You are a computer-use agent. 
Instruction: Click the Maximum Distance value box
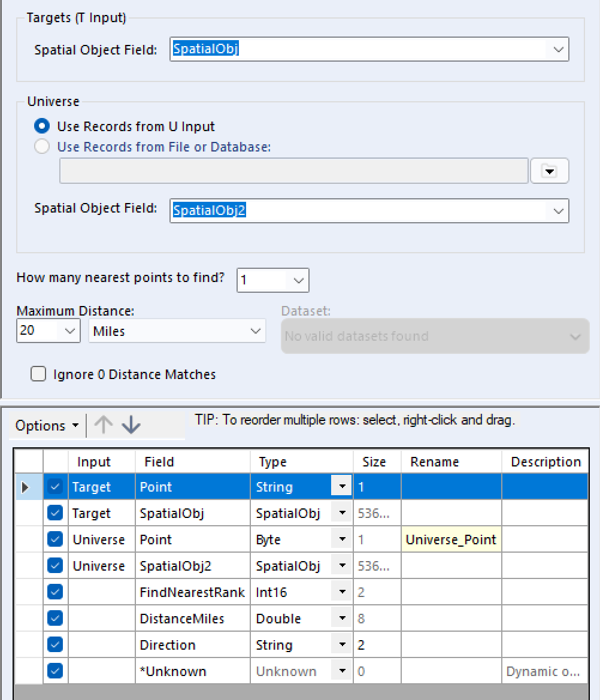click(37, 331)
